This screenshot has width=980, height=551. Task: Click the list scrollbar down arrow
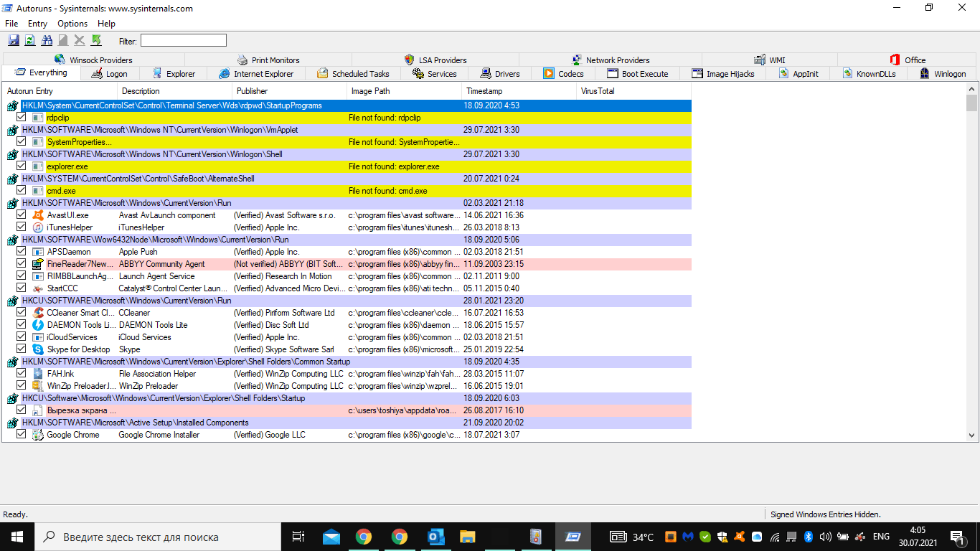click(972, 435)
